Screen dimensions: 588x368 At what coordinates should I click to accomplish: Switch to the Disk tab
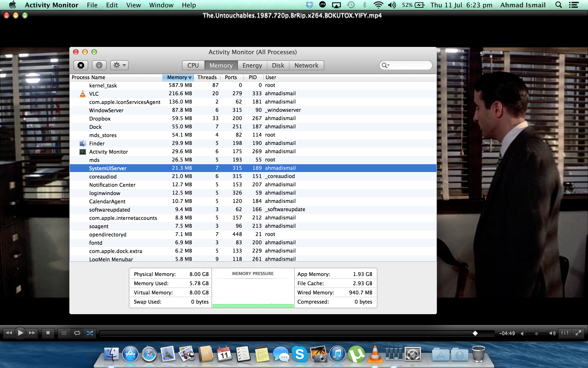coord(278,65)
